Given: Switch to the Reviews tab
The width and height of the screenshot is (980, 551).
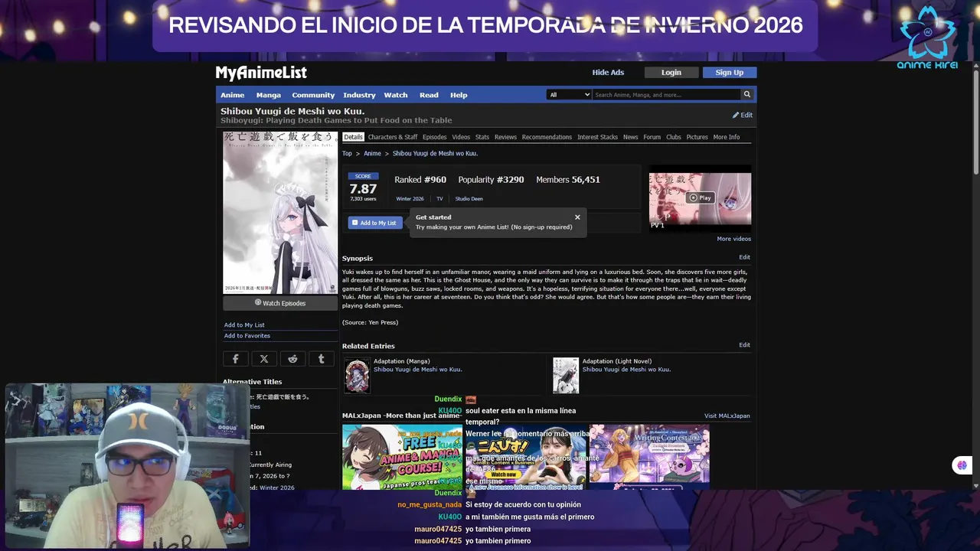Looking at the screenshot, I should pos(505,137).
